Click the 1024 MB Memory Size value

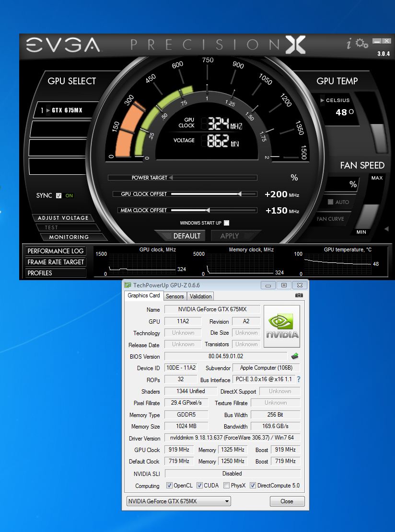tap(186, 426)
